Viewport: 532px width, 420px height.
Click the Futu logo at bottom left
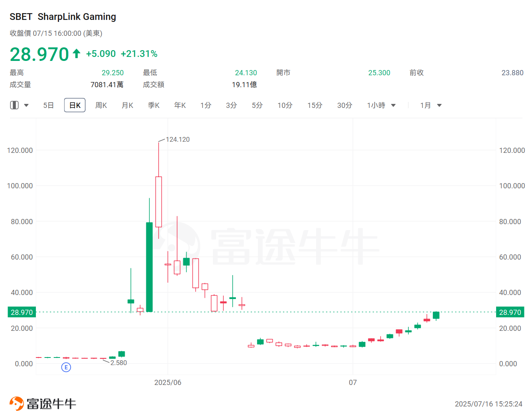coord(43,404)
